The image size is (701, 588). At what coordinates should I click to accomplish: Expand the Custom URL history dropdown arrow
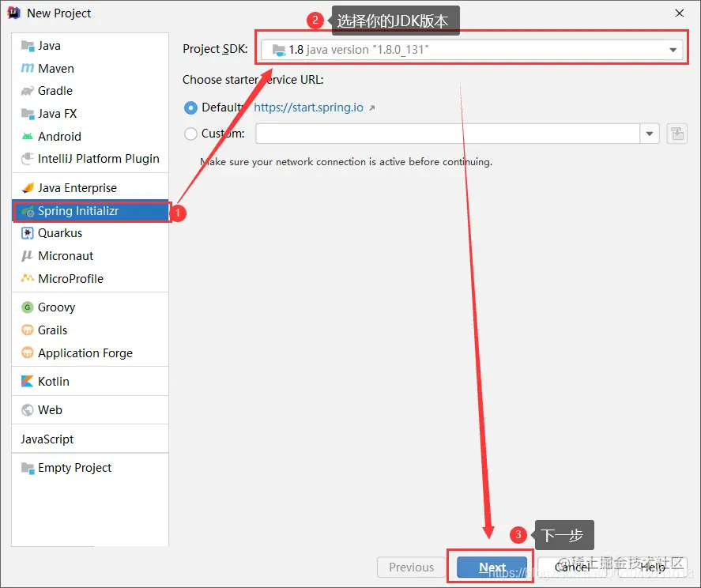tap(650, 134)
